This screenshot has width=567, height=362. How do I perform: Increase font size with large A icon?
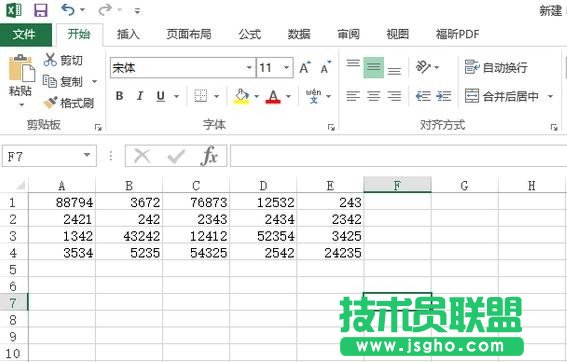pyautogui.click(x=305, y=68)
